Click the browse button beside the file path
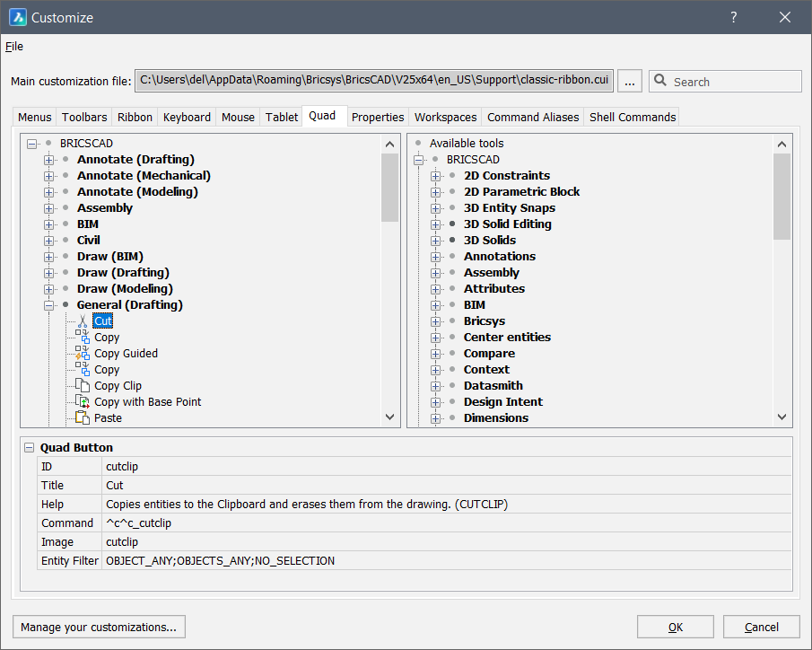Image resolution: width=812 pixels, height=650 pixels. (x=630, y=82)
